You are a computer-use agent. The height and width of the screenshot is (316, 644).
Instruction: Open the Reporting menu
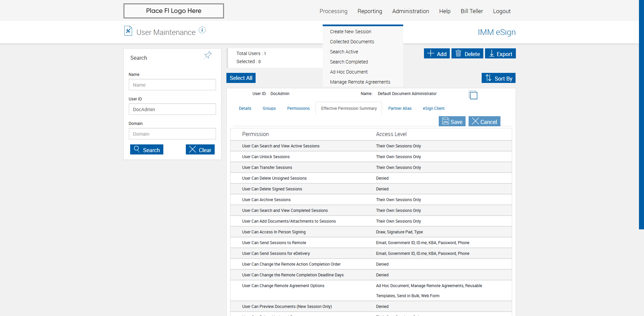click(x=370, y=11)
